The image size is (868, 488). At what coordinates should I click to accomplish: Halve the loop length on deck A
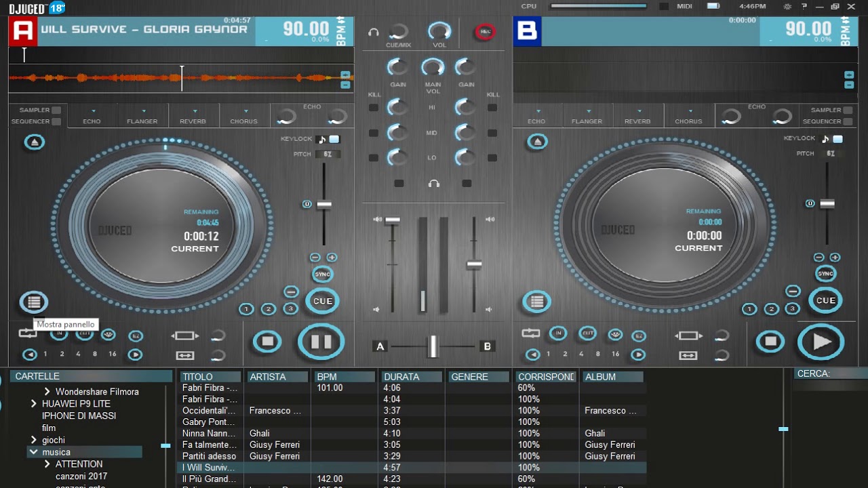click(x=30, y=354)
